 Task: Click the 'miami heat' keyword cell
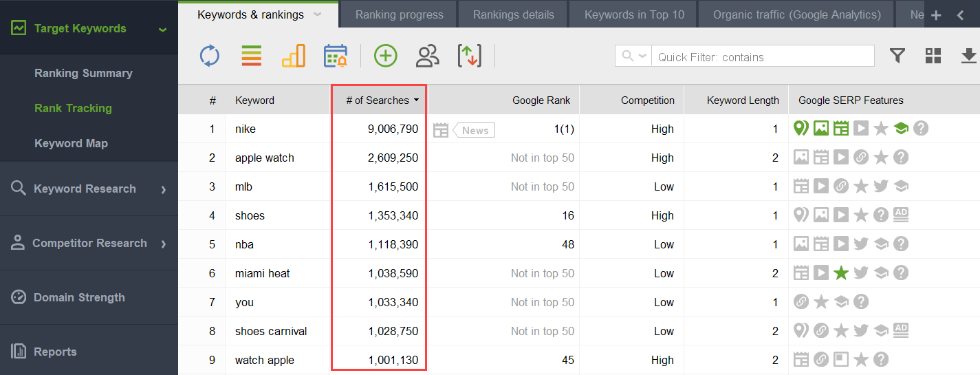point(262,273)
